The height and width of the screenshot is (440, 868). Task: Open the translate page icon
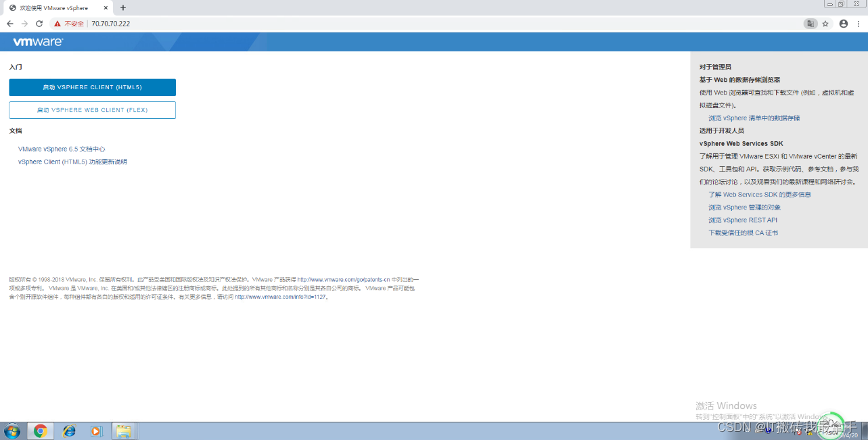coord(810,24)
